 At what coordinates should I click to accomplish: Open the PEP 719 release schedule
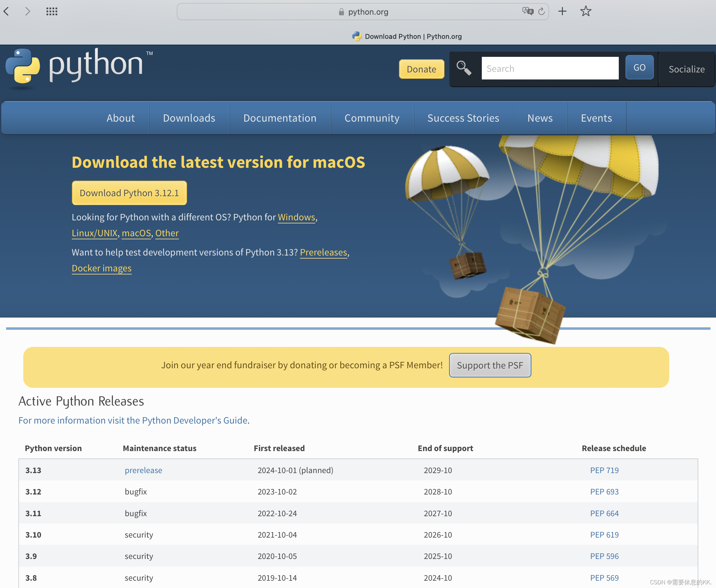click(604, 470)
